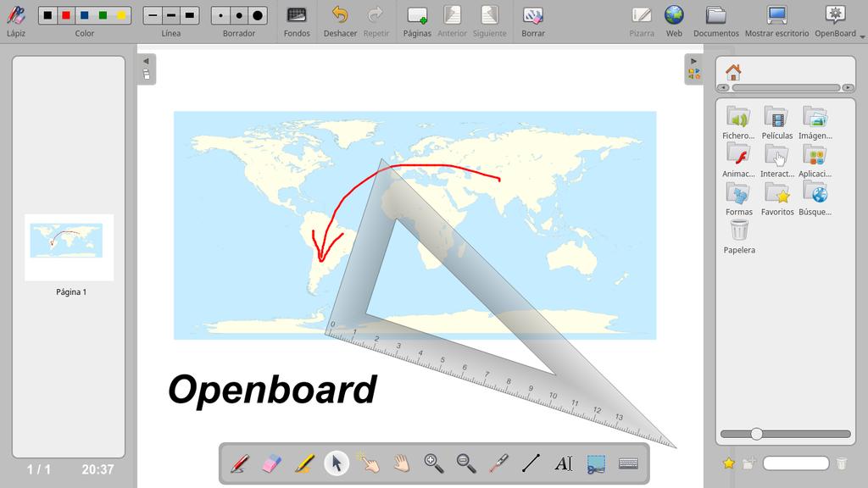Show the virtual keyboard
The image size is (868, 488).
(x=628, y=463)
